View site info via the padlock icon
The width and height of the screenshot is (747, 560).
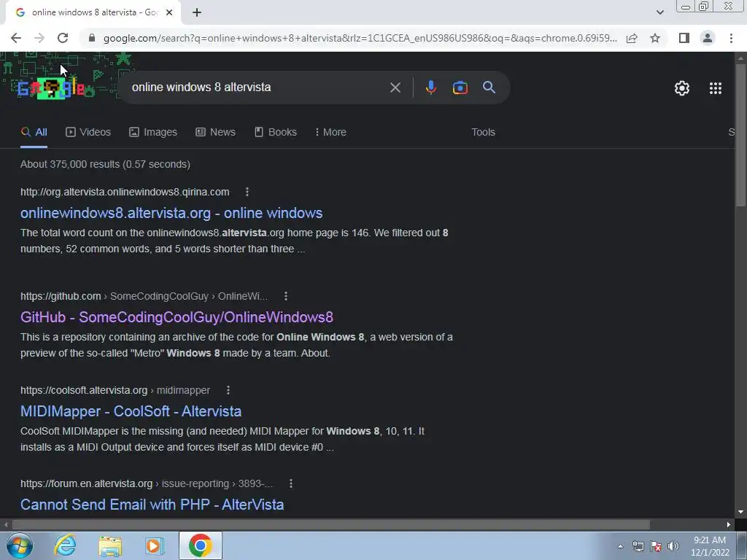click(92, 38)
